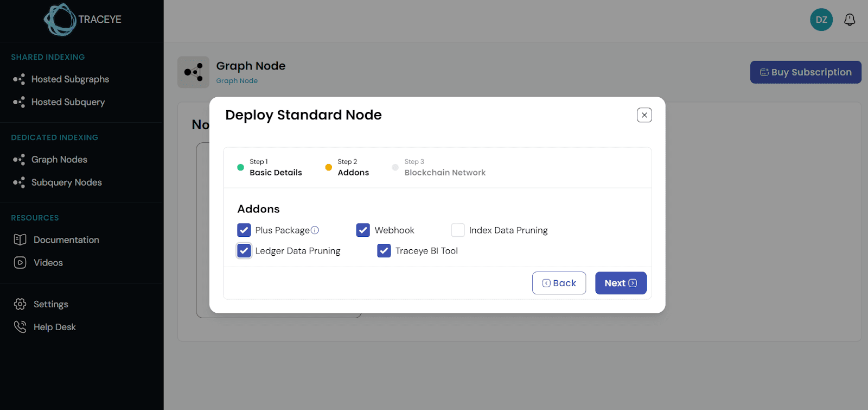This screenshot has height=410, width=868.
Task: Uncheck Traceye BI Tool addon
Action: tap(384, 251)
